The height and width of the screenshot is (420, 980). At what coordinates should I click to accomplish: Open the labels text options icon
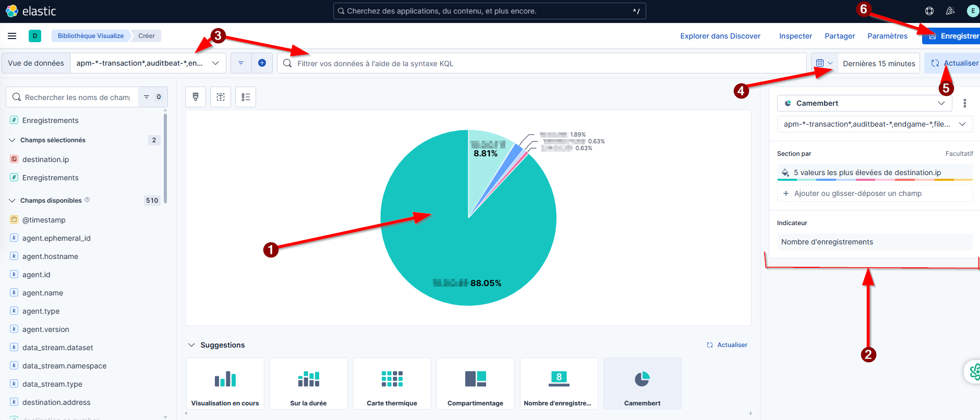(221, 97)
